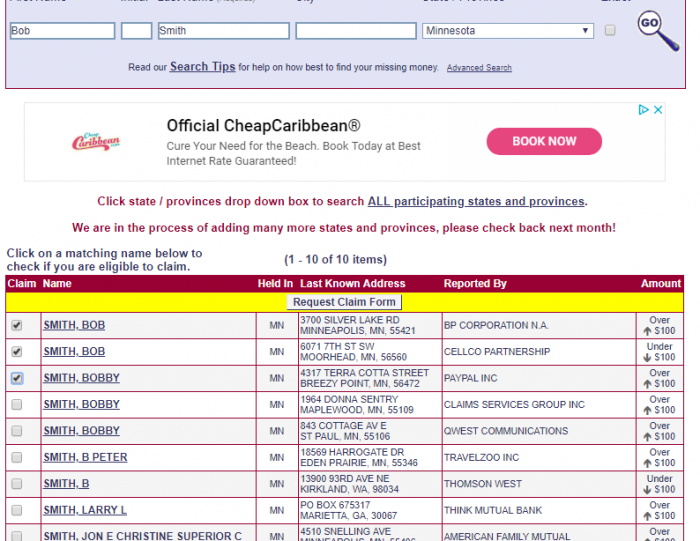
Task: Open the Search Tips link
Action: [203, 67]
